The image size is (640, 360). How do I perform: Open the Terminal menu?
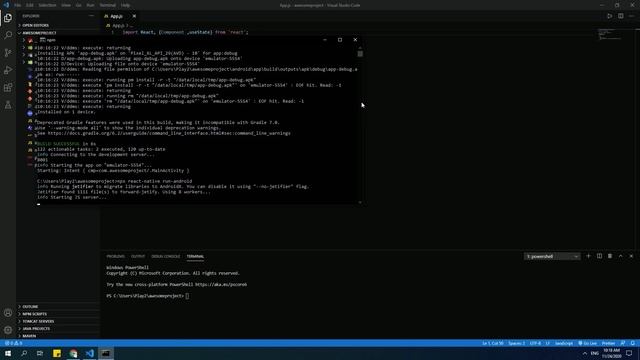[108, 5]
